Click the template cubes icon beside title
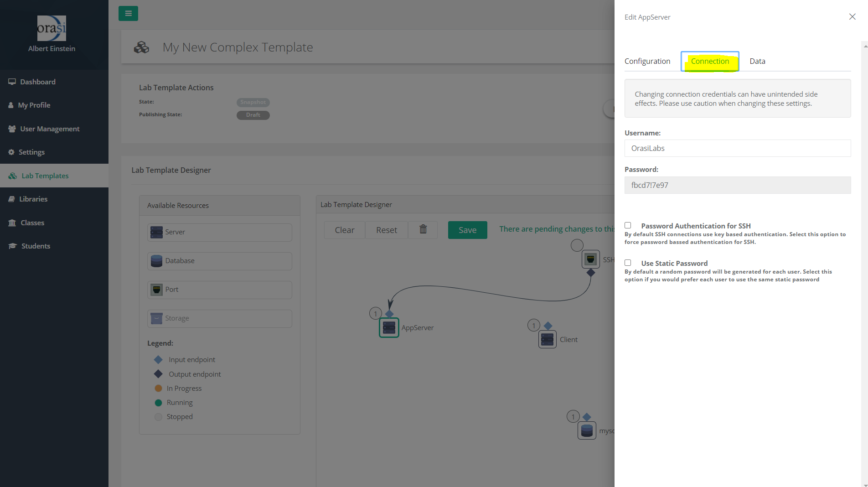 [x=141, y=47]
